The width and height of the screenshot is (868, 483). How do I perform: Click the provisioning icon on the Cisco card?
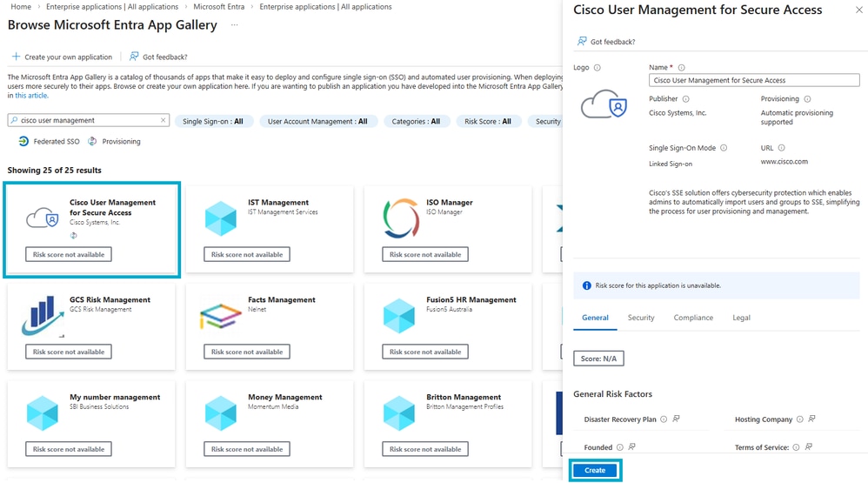click(73, 235)
